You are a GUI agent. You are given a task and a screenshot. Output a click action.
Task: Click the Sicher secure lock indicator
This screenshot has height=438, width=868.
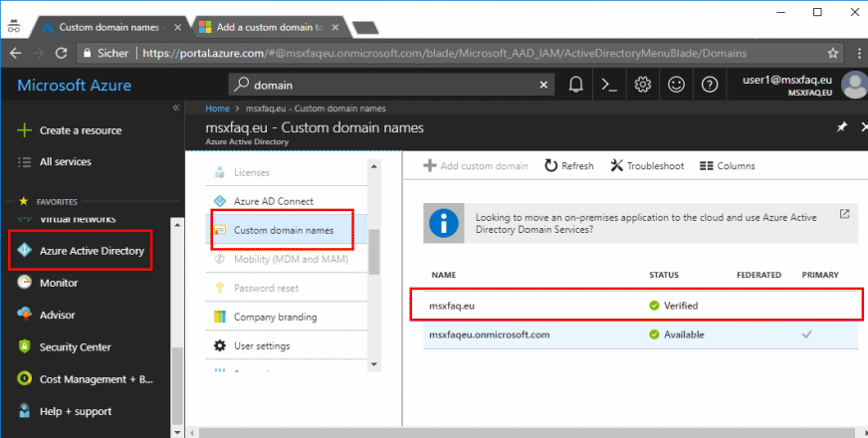coord(106,53)
